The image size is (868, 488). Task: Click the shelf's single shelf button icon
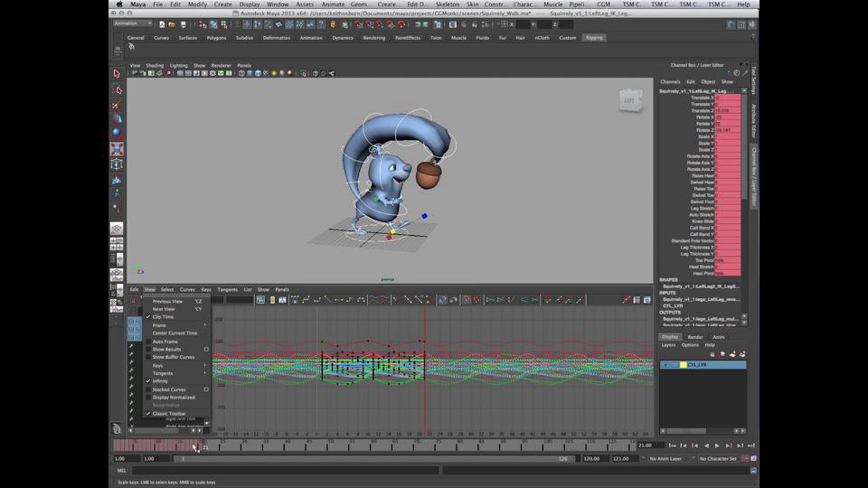131,47
